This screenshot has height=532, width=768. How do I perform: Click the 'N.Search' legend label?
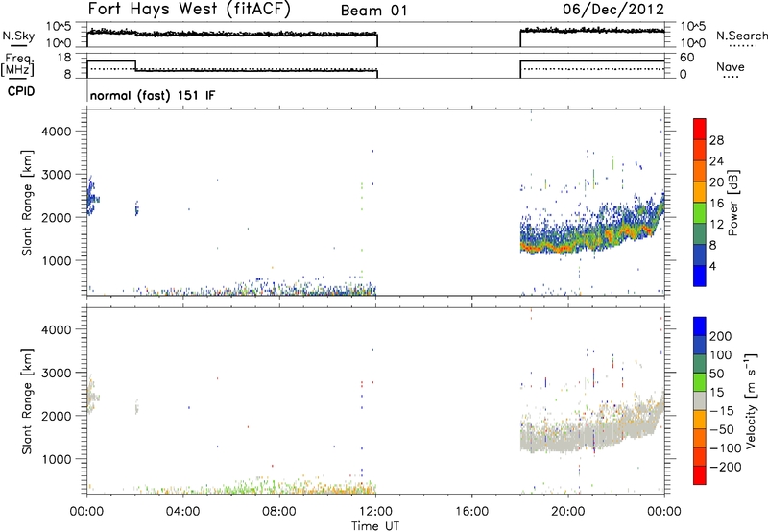(741, 36)
